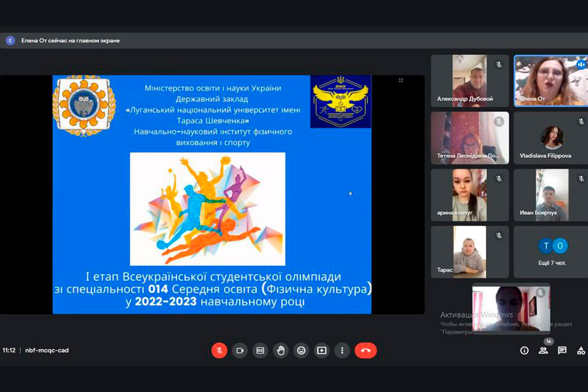
Task: Select арина ковчуг's video tile
Action: pos(470,195)
